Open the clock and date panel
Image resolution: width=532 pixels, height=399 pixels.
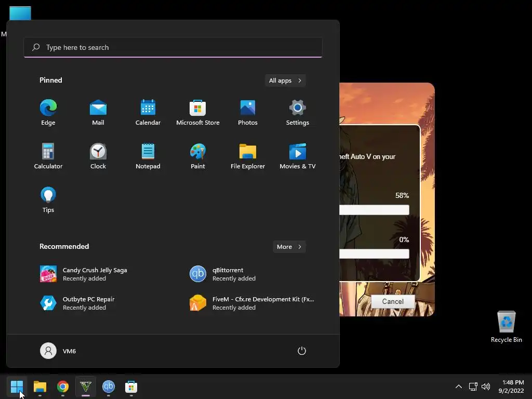pyautogui.click(x=511, y=387)
